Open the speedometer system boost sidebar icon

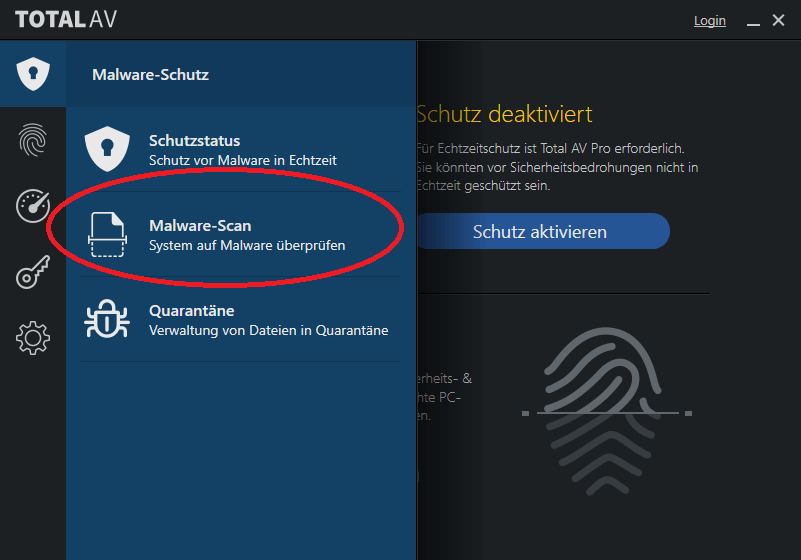point(33,206)
